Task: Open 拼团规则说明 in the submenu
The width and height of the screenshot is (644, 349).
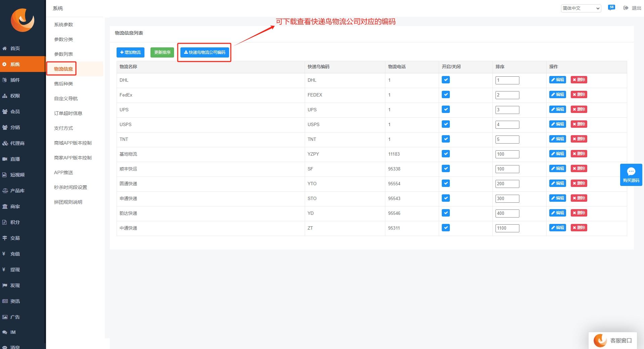Action: [x=68, y=202]
